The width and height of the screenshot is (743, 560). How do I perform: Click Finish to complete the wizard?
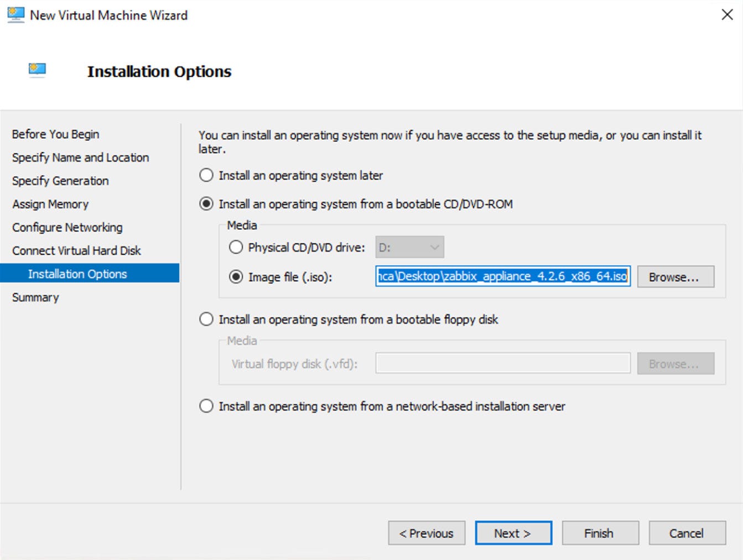click(600, 533)
